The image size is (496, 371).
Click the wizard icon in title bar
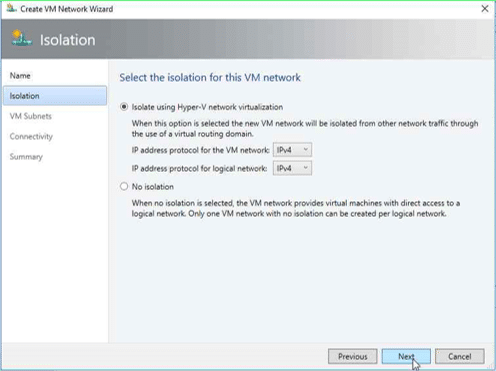pos(12,8)
